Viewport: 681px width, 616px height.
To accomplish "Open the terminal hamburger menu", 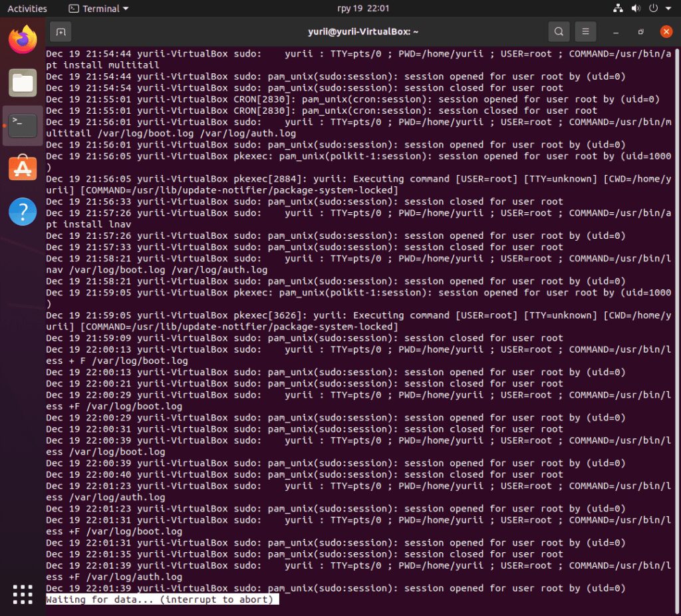I will pyautogui.click(x=585, y=31).
